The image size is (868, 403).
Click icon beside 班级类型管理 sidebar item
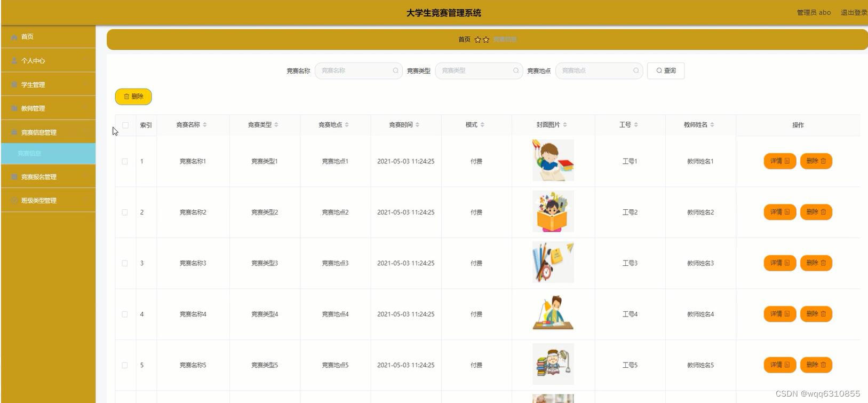(x=14, y=201)
